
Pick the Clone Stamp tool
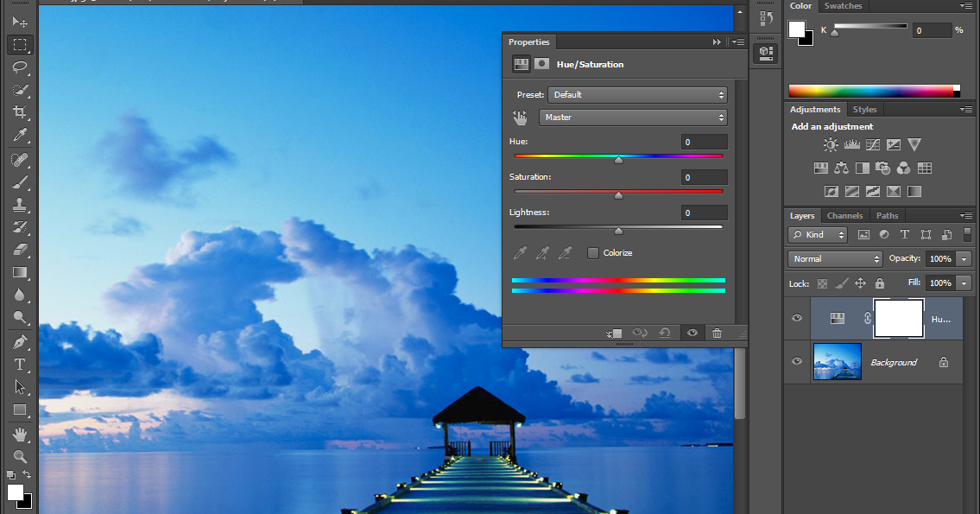coord(20,205)
